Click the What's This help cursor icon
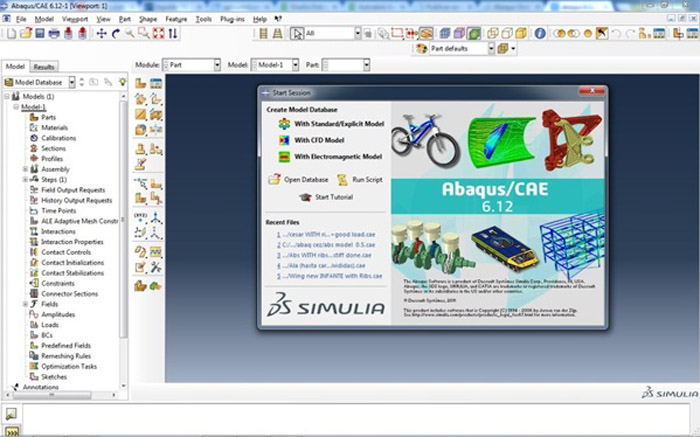Viewport: 700px width, 437px height. (278, 19)
